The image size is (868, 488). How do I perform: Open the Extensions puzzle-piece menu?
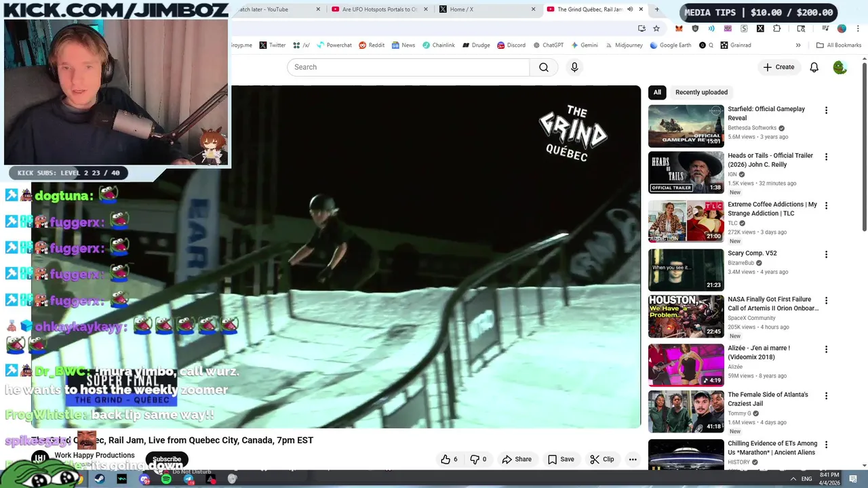776,28
